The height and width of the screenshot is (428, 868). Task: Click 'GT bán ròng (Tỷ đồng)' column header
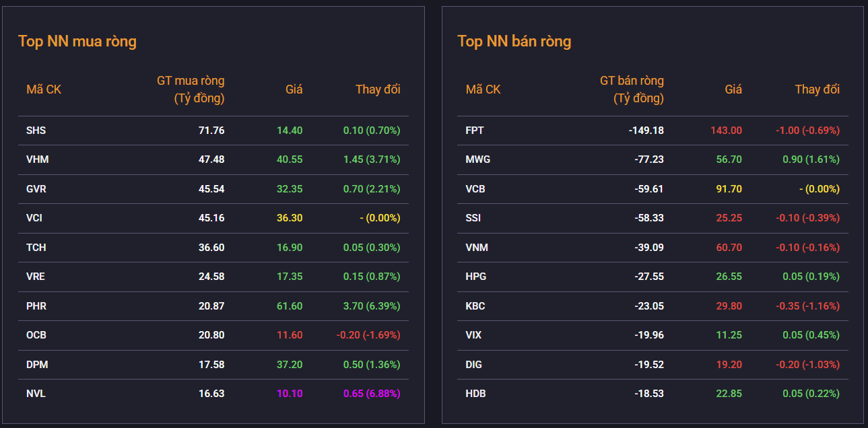pos(632,90)
